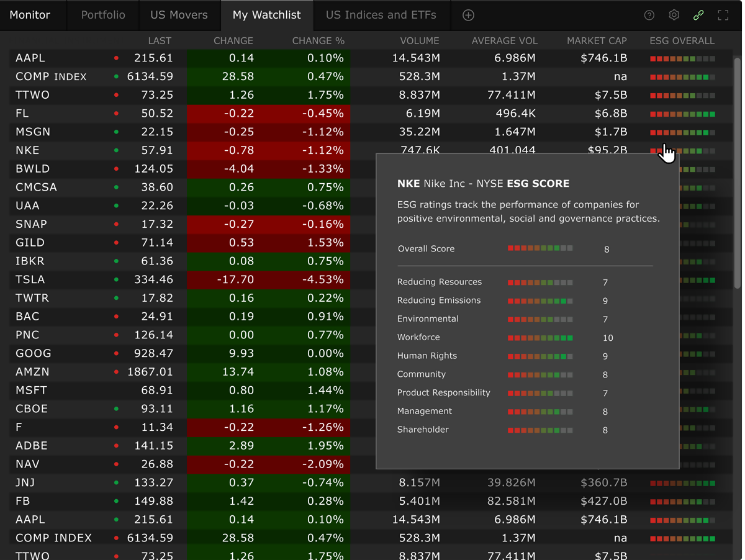The height and width of the screenshot is (560, 745).
Task: Click the ESG rating bar for FL
Action: point(682,114)
